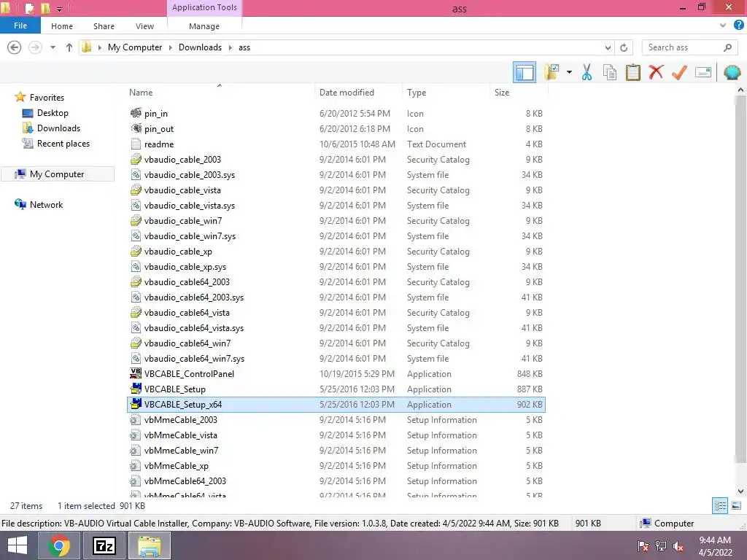The image size is (747, 560).
Task: Click scrollbar down arrow
Action: (740, 491)
